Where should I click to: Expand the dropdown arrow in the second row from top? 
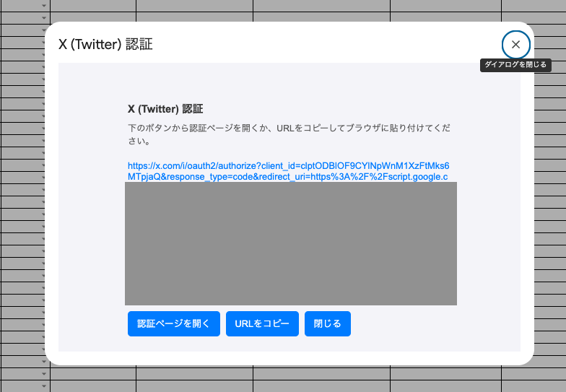click(43, 18)
